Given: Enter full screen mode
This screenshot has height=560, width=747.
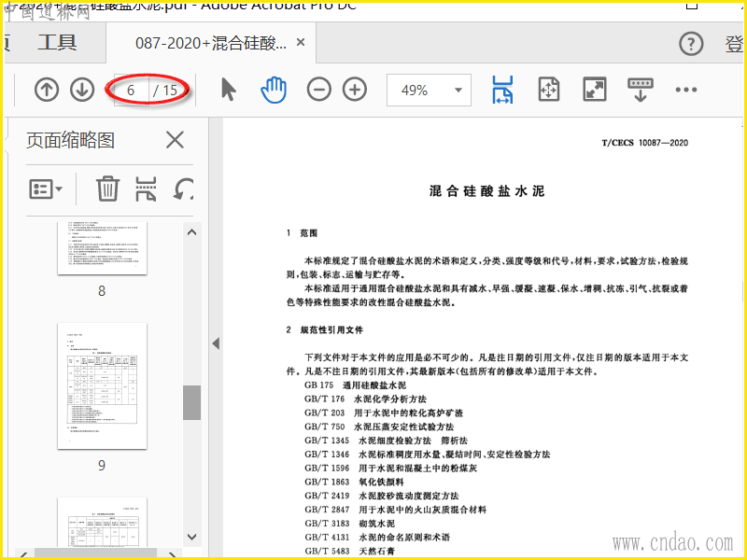Looking at the screenshot, I should [x=595, y=90].
